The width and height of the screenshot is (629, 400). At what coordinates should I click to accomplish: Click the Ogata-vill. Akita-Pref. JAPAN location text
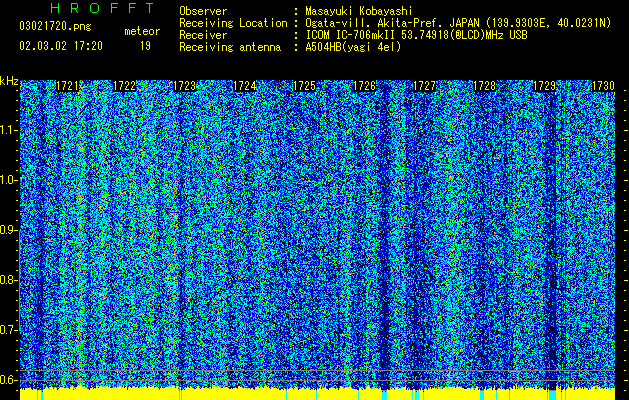pos(458,23)
